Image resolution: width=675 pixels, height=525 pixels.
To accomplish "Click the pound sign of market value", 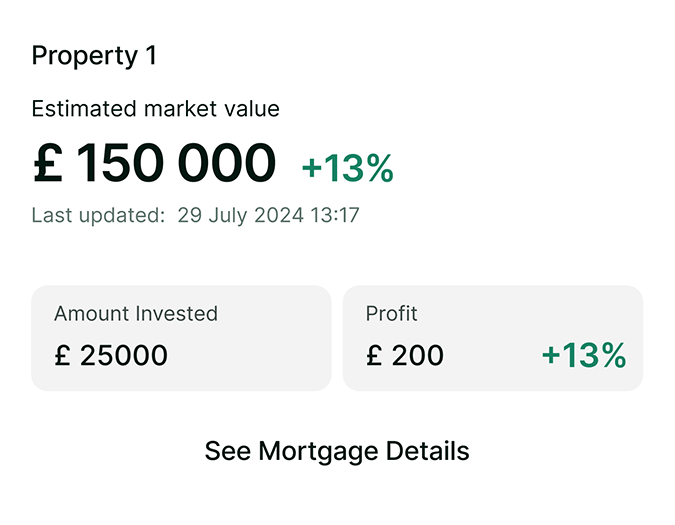I will [x=48, y=164].
